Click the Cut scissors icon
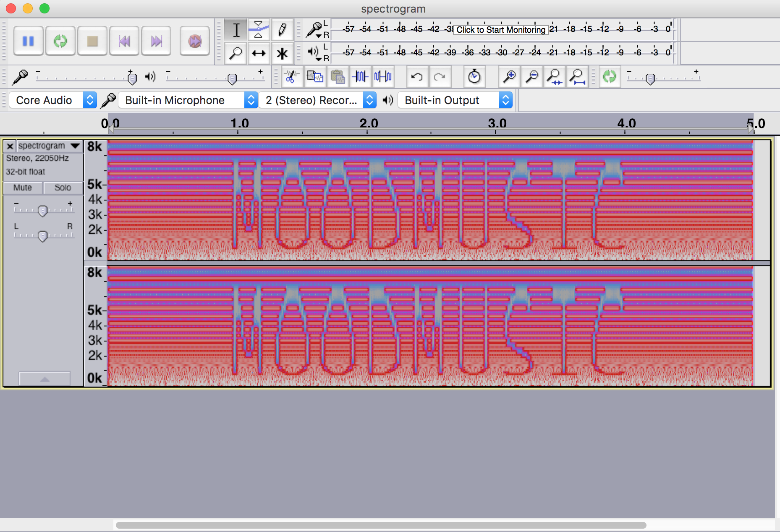This screenshot has height=532, width=780. tap(291, 77)
